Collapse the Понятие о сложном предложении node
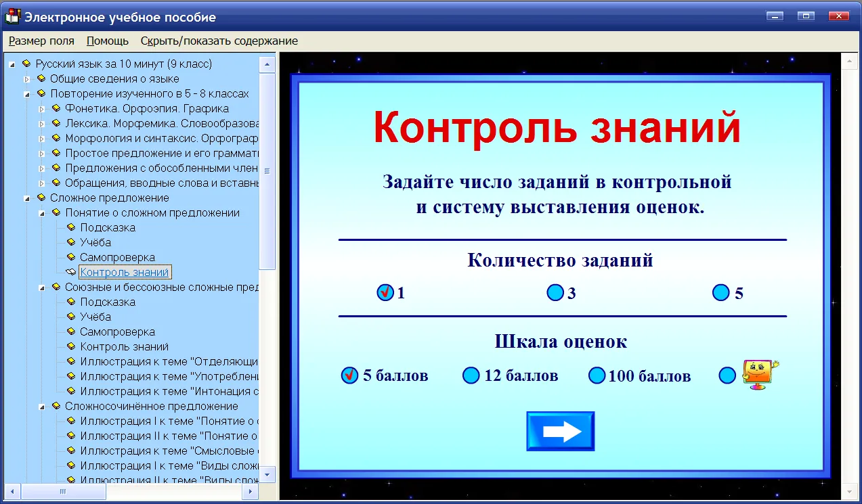 pos(41,213)
